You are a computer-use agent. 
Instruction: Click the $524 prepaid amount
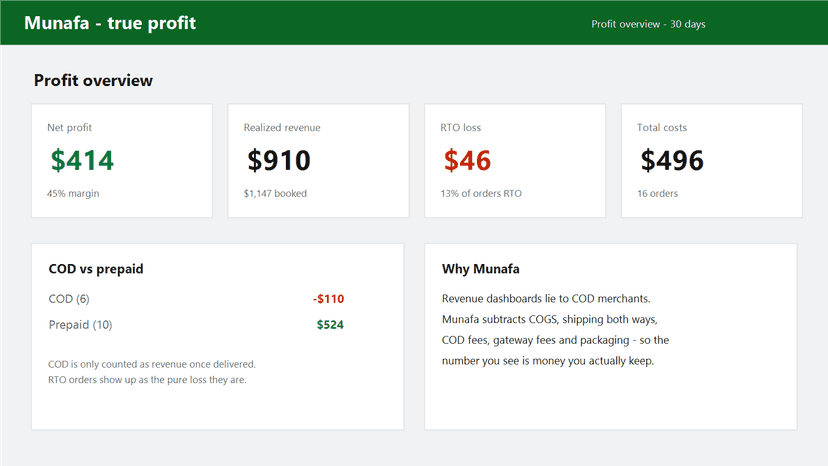point(330,325)
